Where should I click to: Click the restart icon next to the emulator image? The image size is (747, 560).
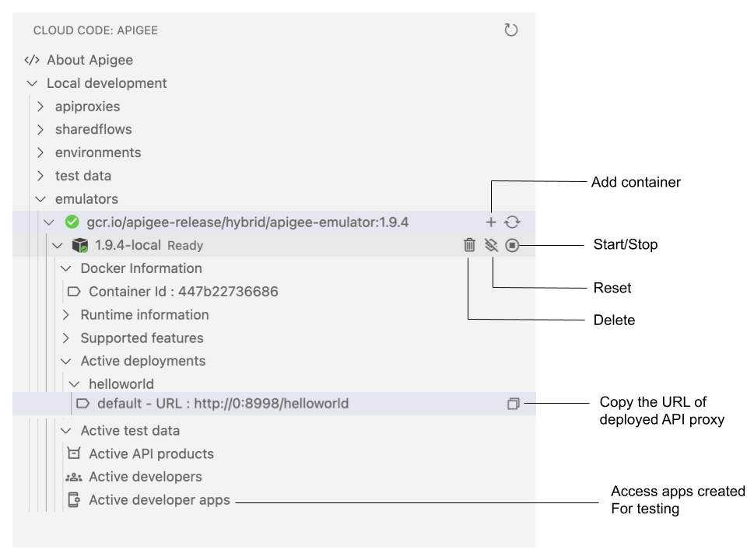click(x=513, y=222)
